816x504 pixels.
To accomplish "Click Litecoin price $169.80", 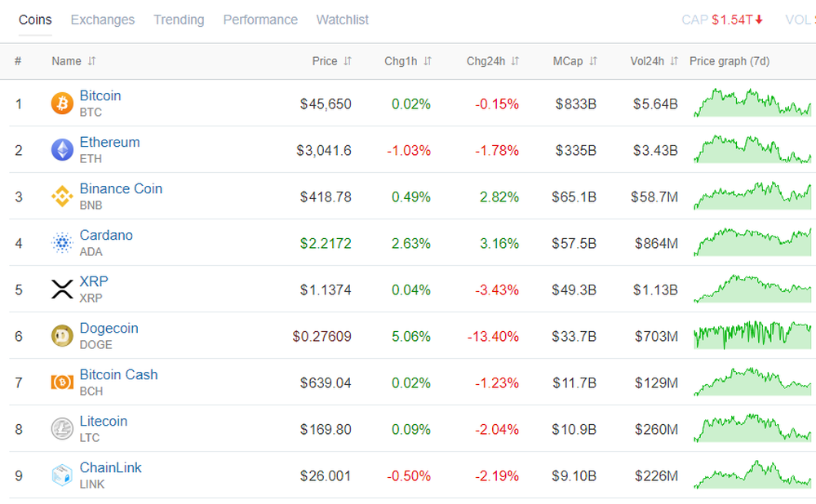I will coord(326,430).
